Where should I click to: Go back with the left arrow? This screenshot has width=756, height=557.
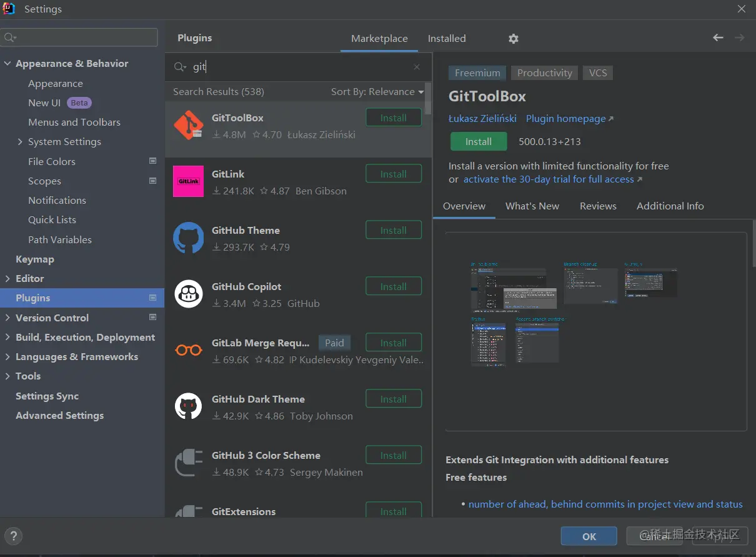(x=718, y=38)
